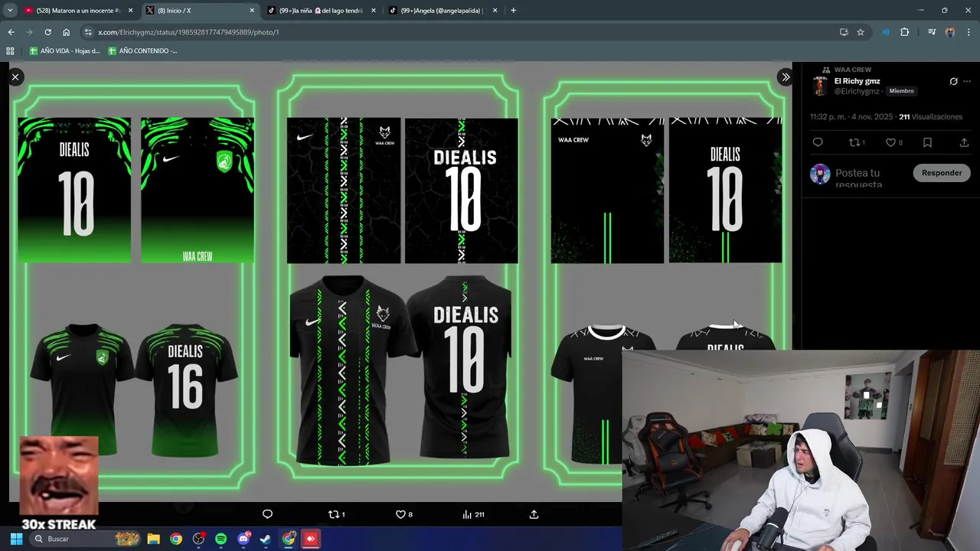Open El Richy gmz profile avatar
Viewport: 980px width, 551px height.
(x=820, y=86)
